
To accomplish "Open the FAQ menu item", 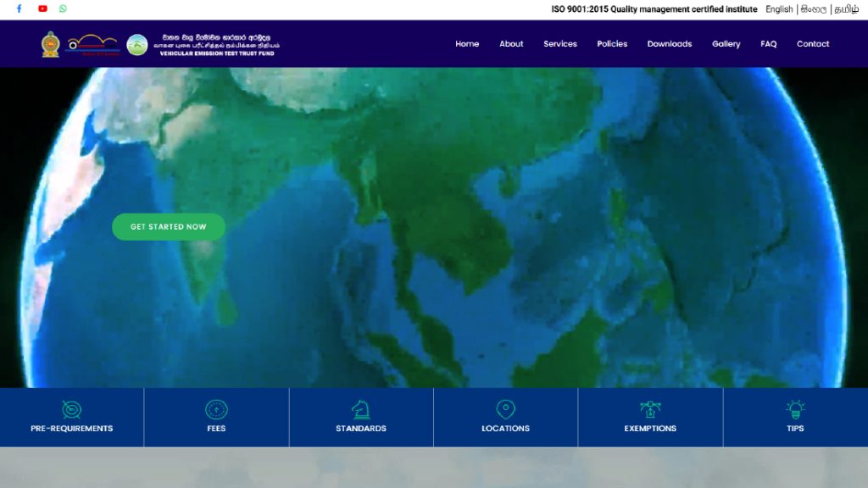I will point(768,44).
